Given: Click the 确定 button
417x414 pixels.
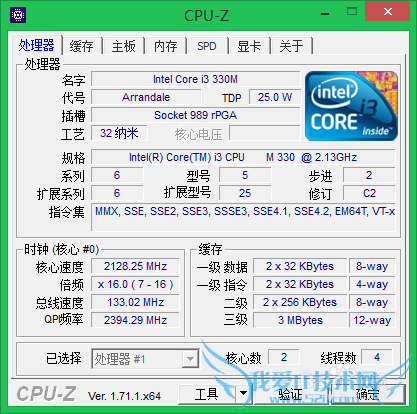Looking at the screenshot, I should click(369, 394).
